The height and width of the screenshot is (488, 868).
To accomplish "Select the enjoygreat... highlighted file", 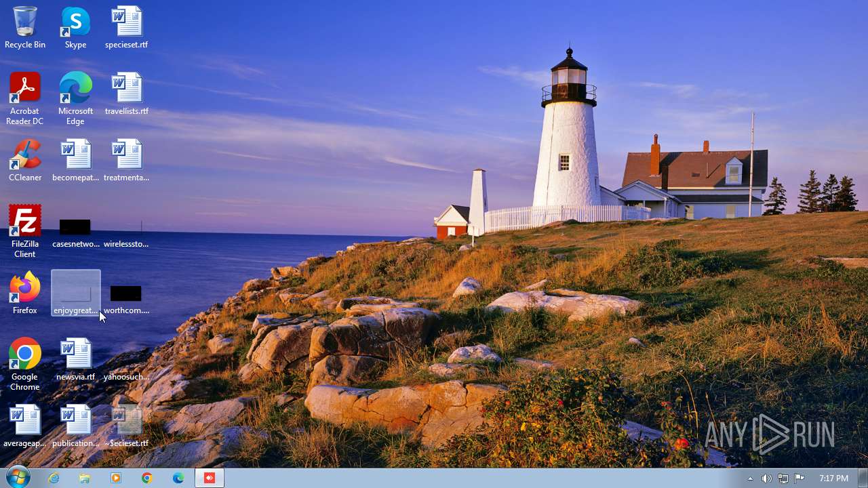I will pos(75,293).
